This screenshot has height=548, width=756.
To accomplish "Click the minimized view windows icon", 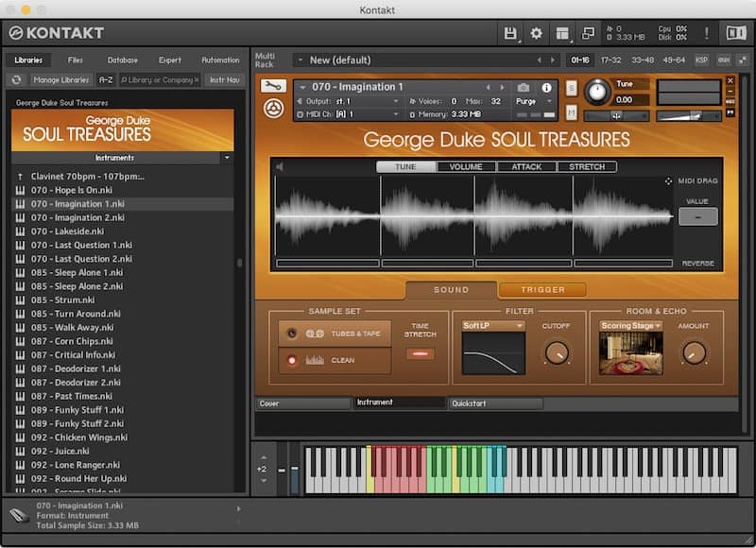I will (x=588, y=33).
